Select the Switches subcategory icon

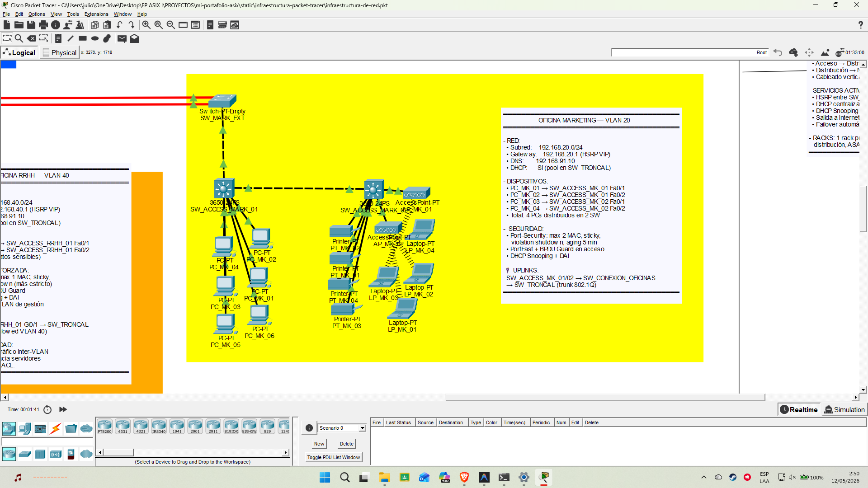pos(25,454)
